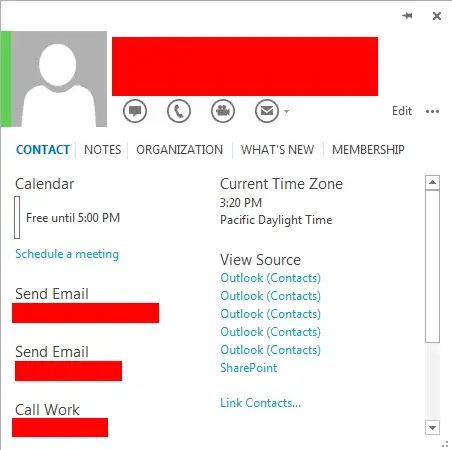
Task: Click scrollbar down arrow
Action: [432, 428]
